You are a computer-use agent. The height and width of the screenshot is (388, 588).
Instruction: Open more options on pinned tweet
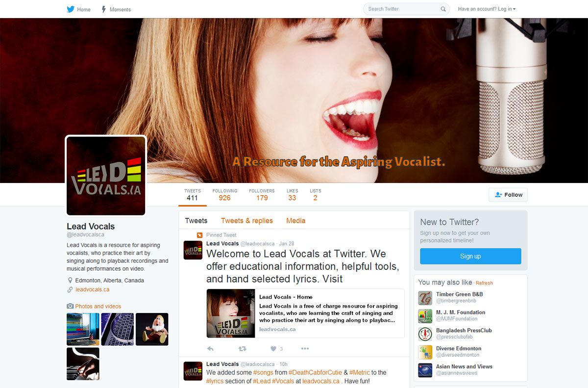click(305, 349)
